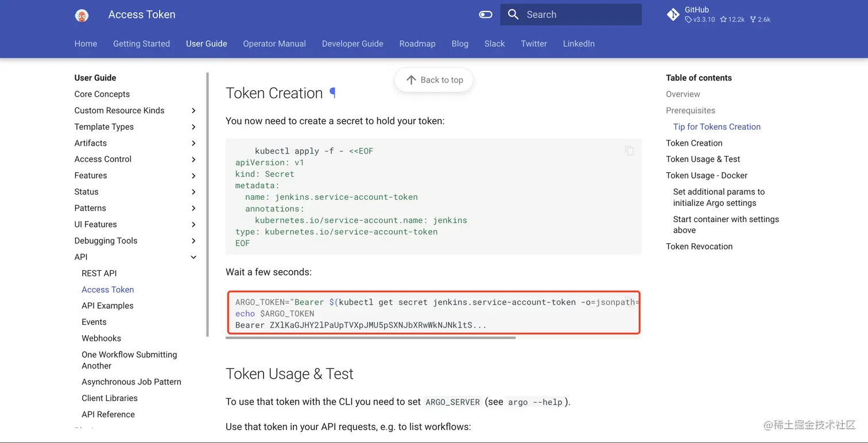Open the Developer Guide tab
This screenshot has width=868, height=443.
(x=352, y=44)
